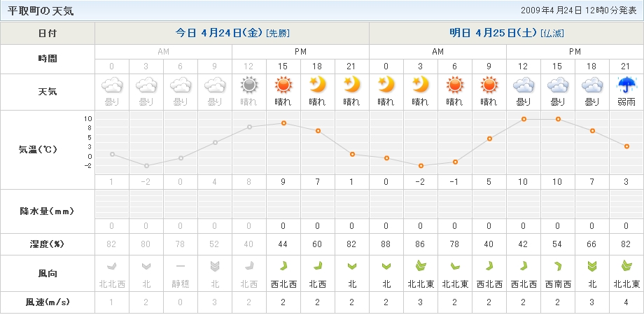
Task: Click the 天気 row header
Action: point(48,92)
